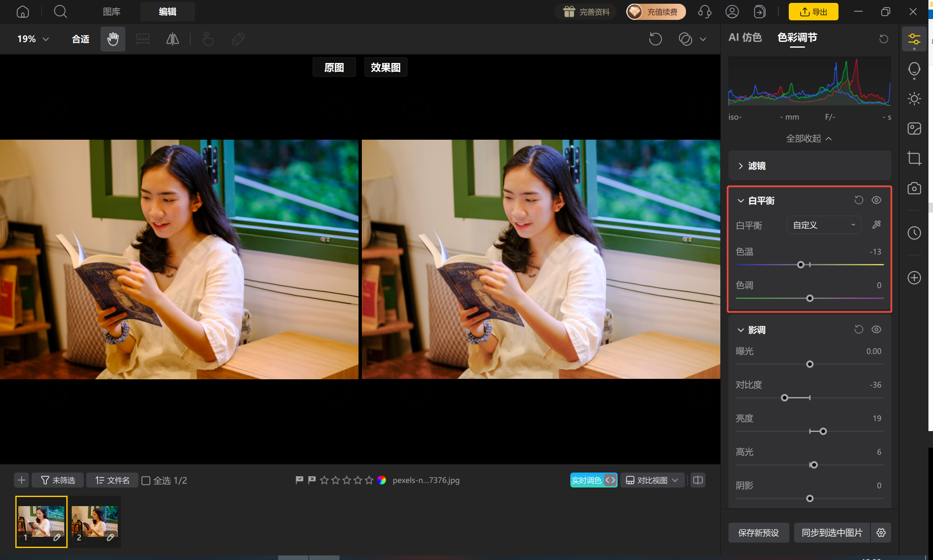Click the 对比度 slider handle
The width and height of the screenshot is (933, 560).
[x=784, y=398]
